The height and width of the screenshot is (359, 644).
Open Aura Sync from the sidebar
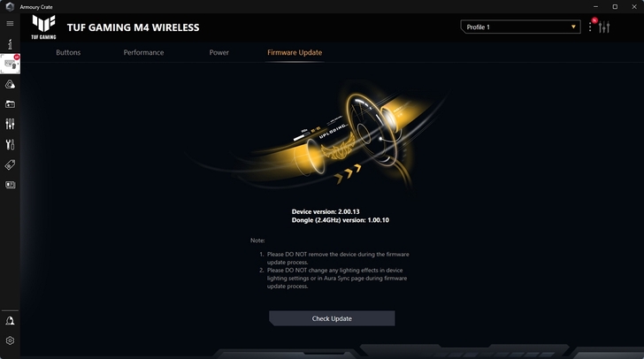pyautogui.click(x=10, y=84)
